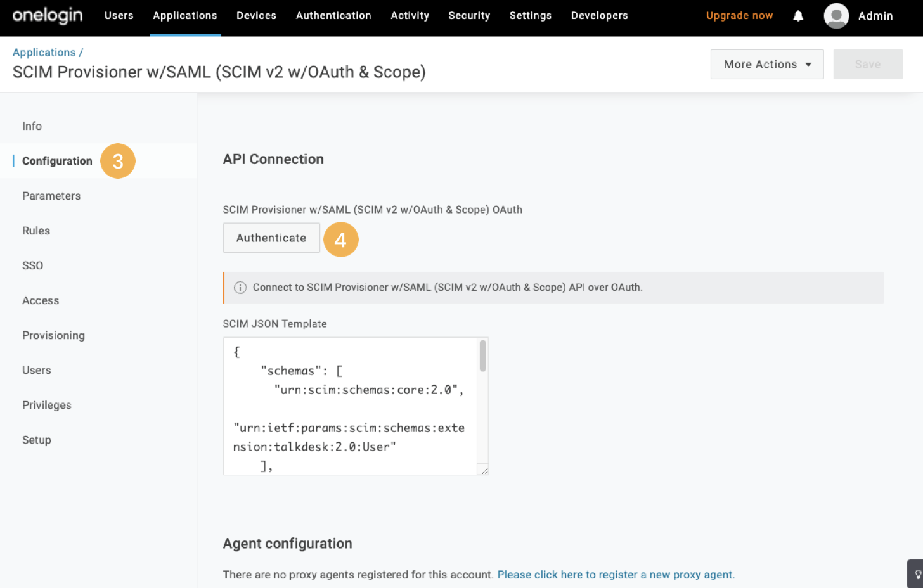
Task: Open the Privileges section
Action: [x=46, y=405]
